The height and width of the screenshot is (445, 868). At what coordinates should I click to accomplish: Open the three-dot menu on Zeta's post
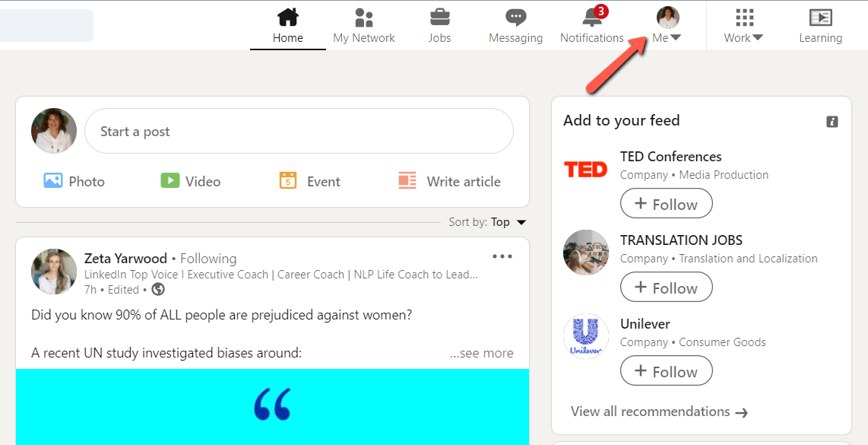click(502, 257)
